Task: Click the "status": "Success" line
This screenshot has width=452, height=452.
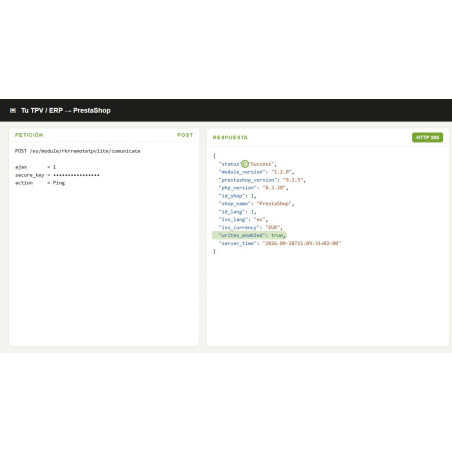Action: (248, 164)
